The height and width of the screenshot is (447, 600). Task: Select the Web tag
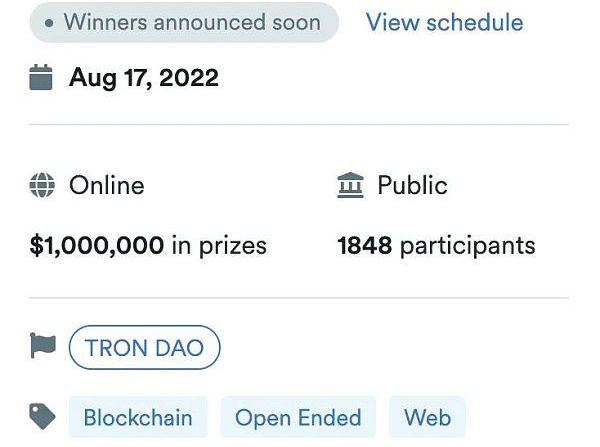pyautogui.click(x=427, y=417)
